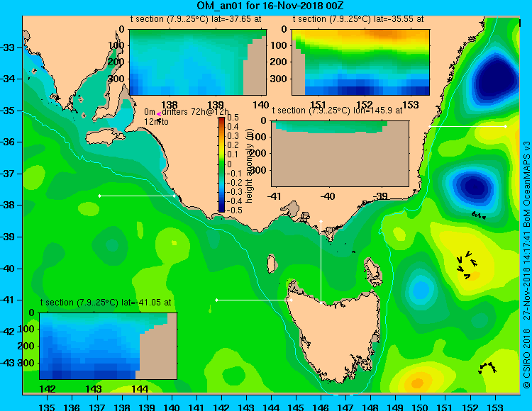Click the "146" longitude axis label
The height and width of the screenshot is (411, 532).
click(x=321, y=407)
